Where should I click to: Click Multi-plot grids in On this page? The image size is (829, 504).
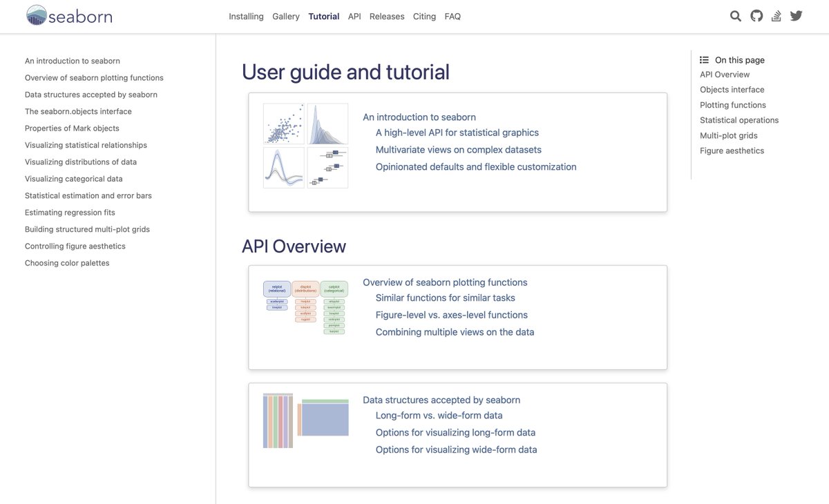tap(731, 135)
